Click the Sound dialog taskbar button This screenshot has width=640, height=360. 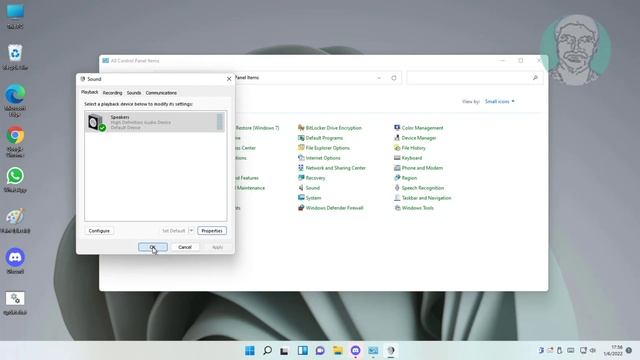pos(391,350)
